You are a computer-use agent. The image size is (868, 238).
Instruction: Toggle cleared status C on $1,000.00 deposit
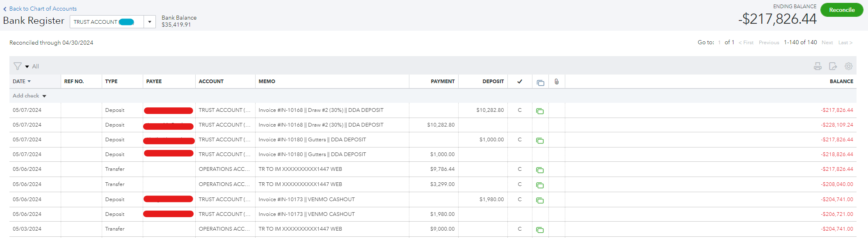click(x=520, y=140)
